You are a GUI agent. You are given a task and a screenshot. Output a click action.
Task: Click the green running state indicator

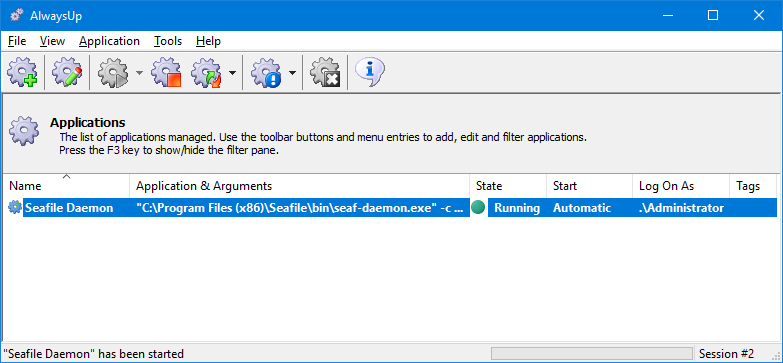tap(478, 207)
